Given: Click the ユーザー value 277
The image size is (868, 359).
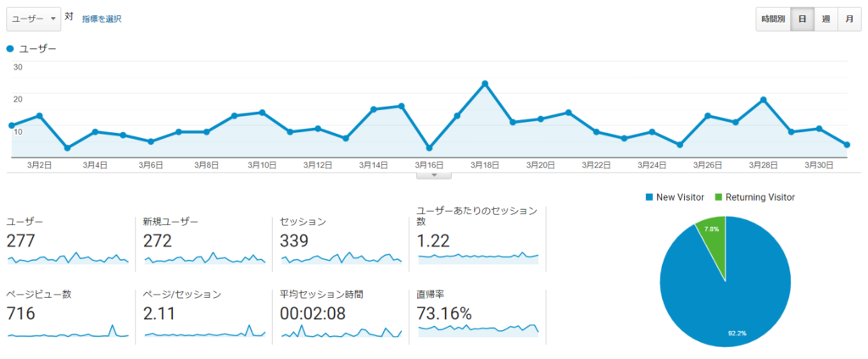Looking at the screenshot, I should (20, 241).
